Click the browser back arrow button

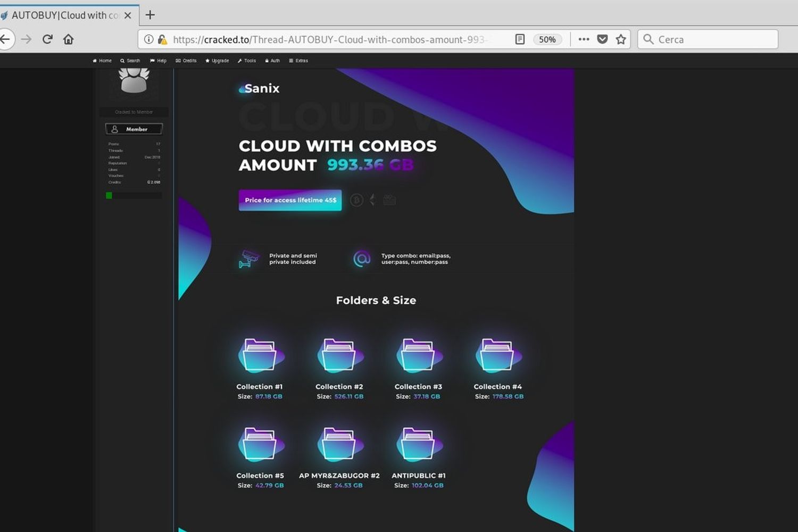coord(5,39)
